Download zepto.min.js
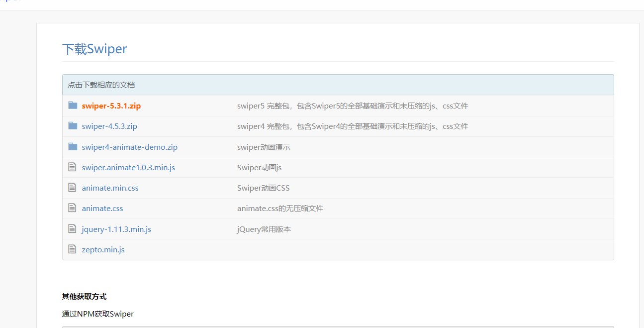 (103, 250)
